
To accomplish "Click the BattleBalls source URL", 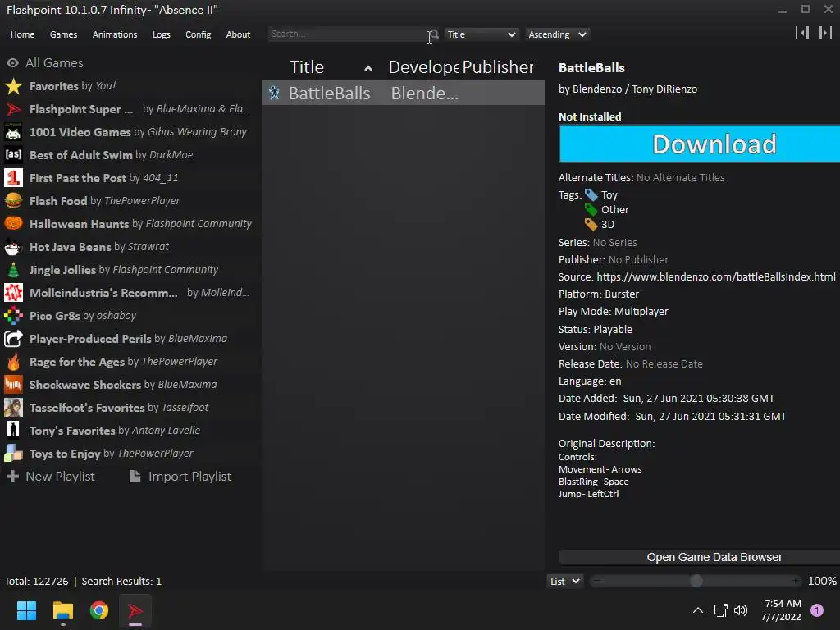I will [x=715, y=277].
